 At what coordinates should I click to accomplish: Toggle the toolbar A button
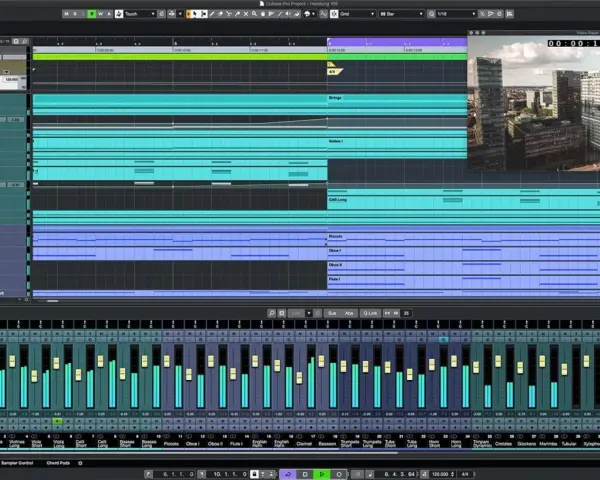109,14
